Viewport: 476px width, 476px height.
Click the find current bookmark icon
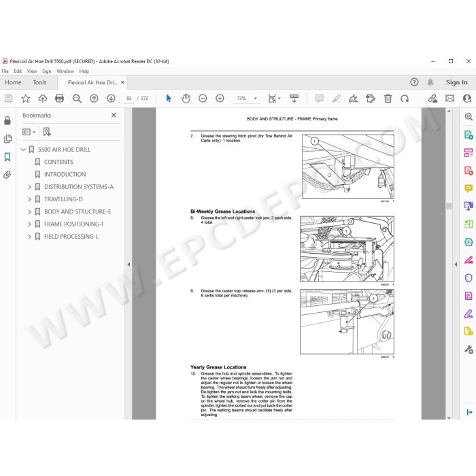[47, 132]
